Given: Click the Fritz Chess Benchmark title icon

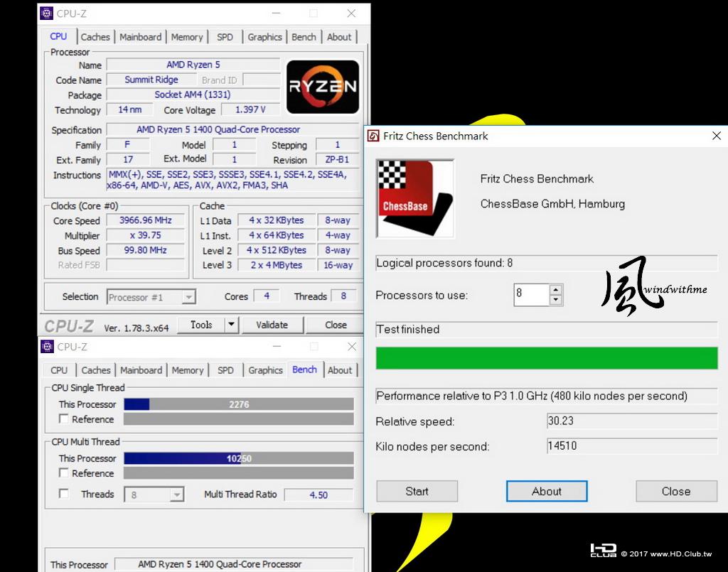Looking at the screenshot, I should pyautogui.click(x=373, y=136).
